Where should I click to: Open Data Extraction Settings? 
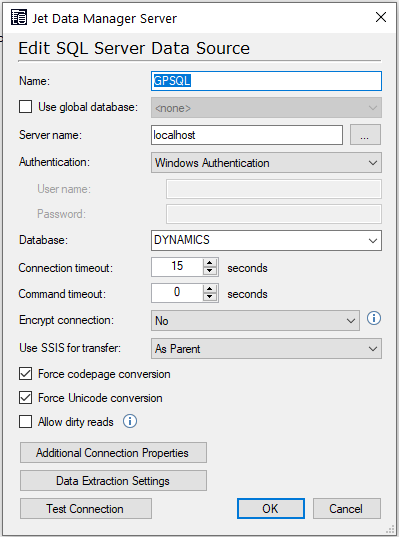(113, 481)
